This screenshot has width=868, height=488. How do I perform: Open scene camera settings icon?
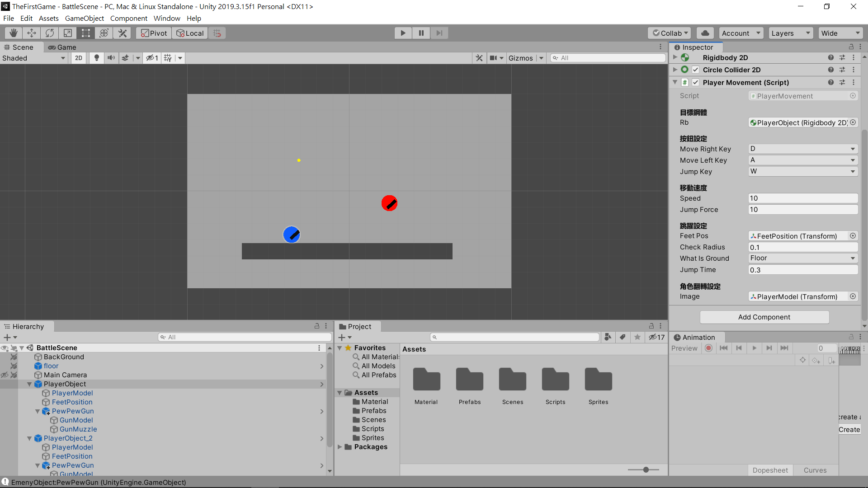(494, 58)
